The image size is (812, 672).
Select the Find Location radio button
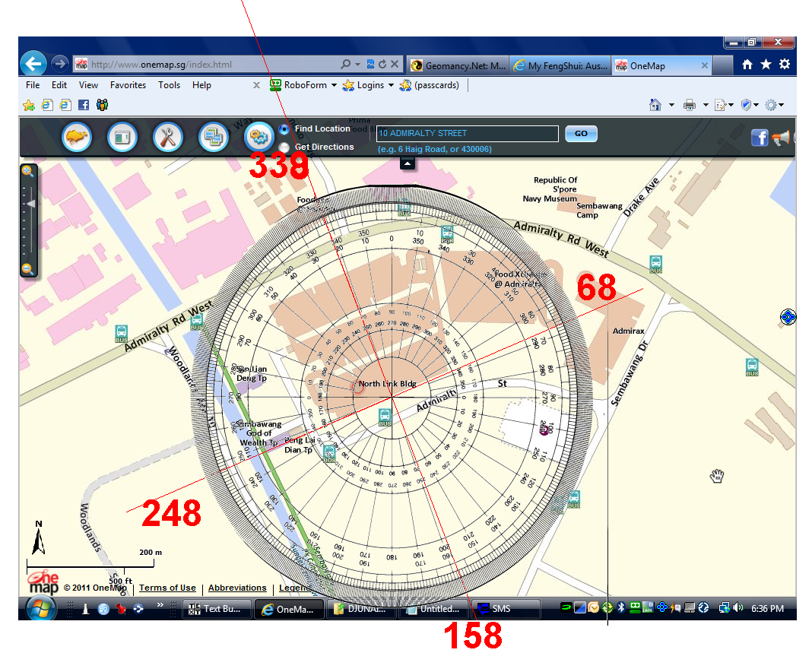point(284,129)
